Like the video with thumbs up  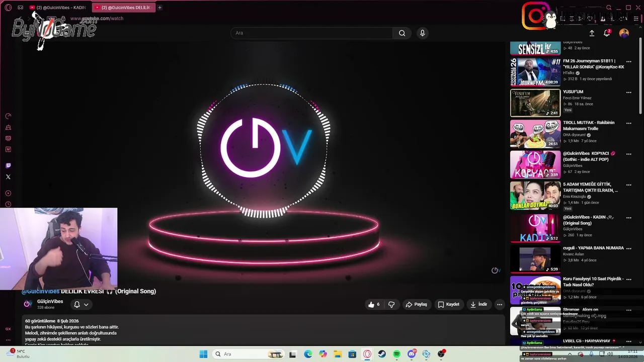point(374,304)
